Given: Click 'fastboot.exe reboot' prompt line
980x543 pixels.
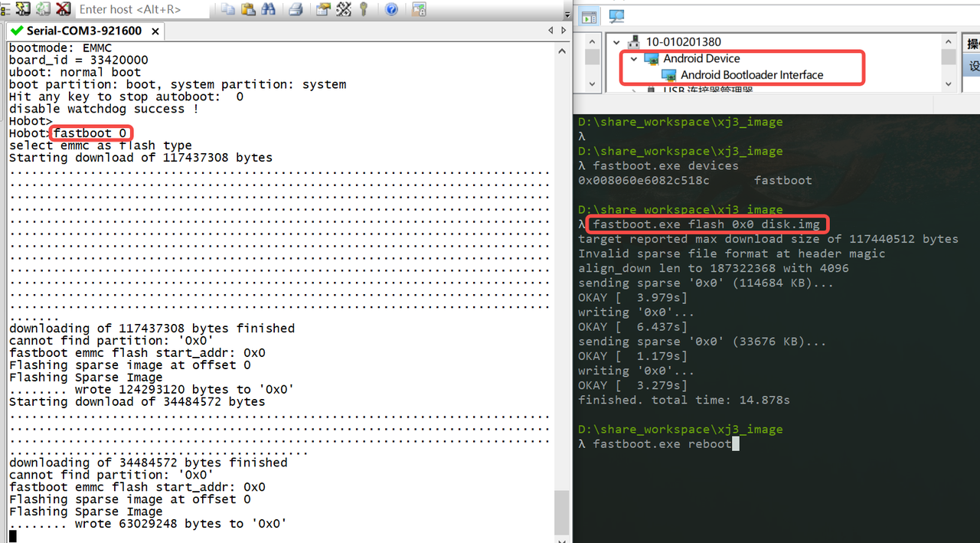Looking at the screenshot, I should click(661, 444).
